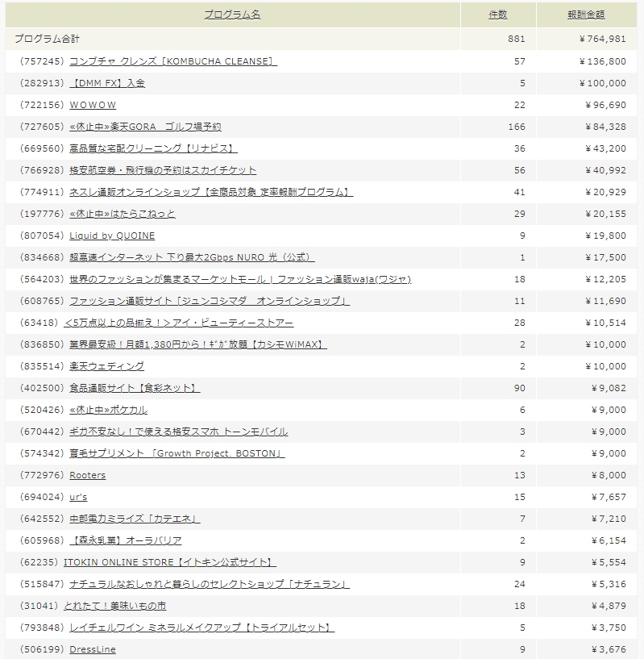Open NURO 光(公式) program link

pyautogui.click(x=192, y=257)
